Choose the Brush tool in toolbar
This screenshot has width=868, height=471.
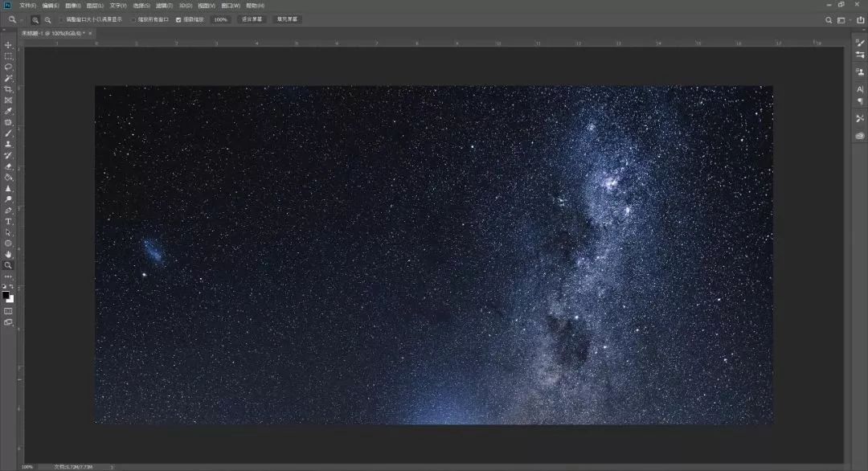(x=8, y=133)
